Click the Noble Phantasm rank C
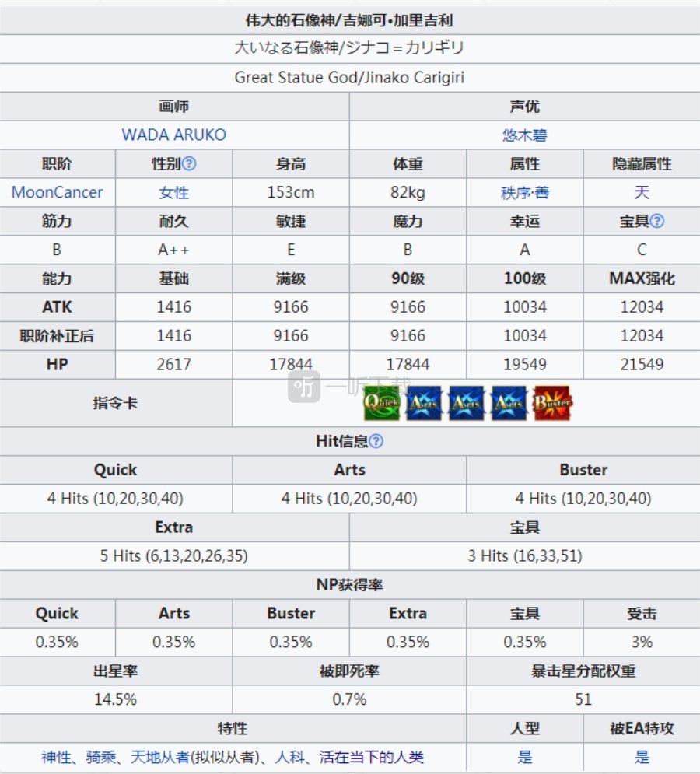700x774 pixels. point(642,250)
